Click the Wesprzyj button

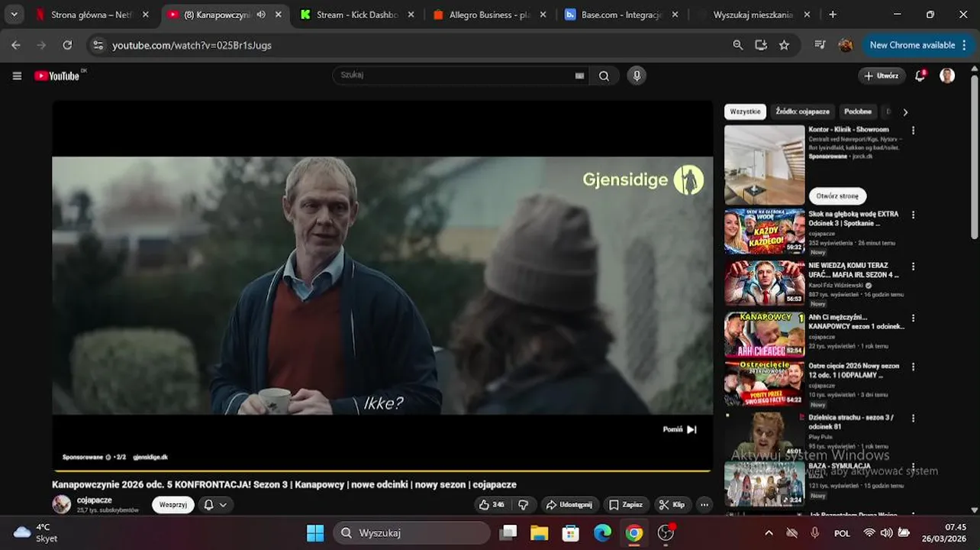click(x=173, y=505)
